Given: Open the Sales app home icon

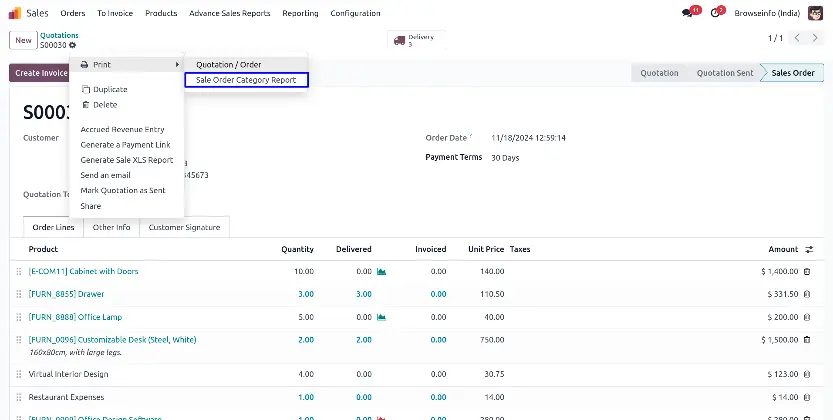Looking at the screenshot, I should click(16, 13).
